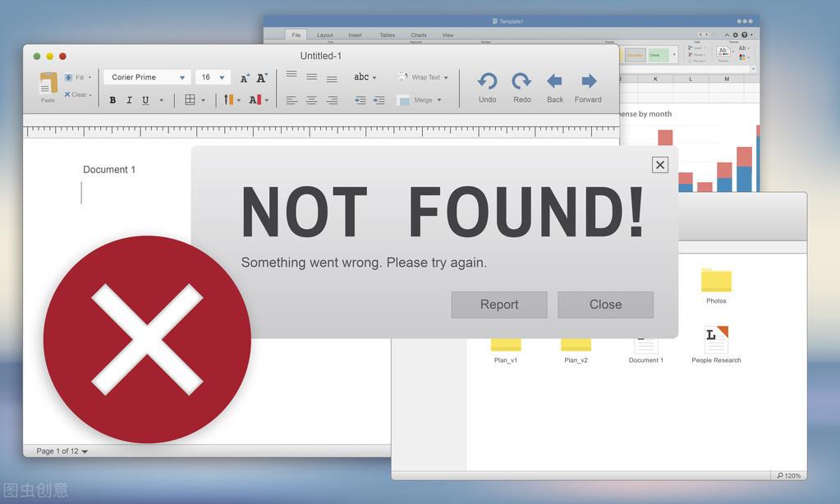Open the borders dropdown arrow
Screen dimensions: 840x504
click(x=203, y=100)
